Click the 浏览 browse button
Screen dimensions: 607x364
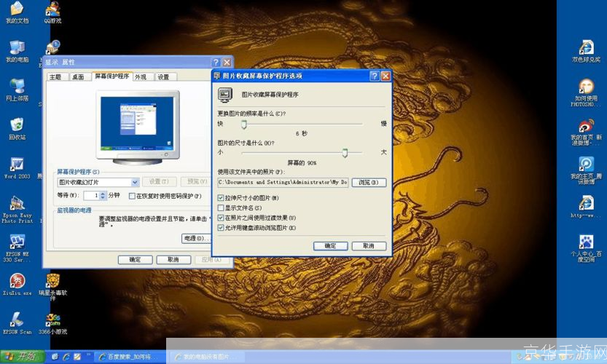point(369,182)
